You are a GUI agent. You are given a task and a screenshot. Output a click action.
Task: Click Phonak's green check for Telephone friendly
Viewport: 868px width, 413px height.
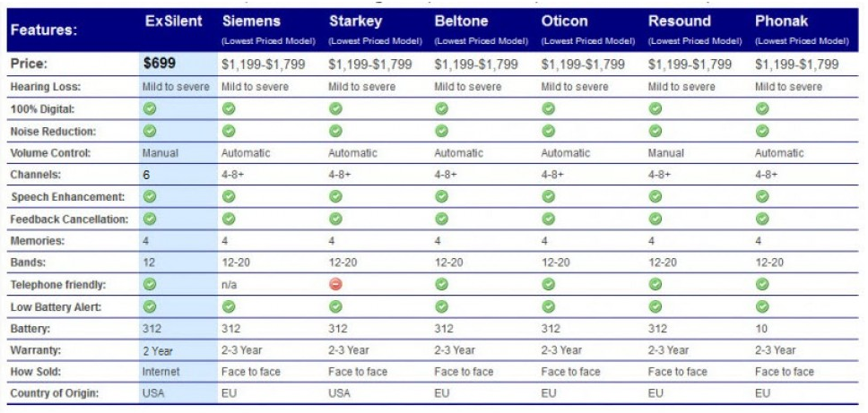click(x=762, y=284)
